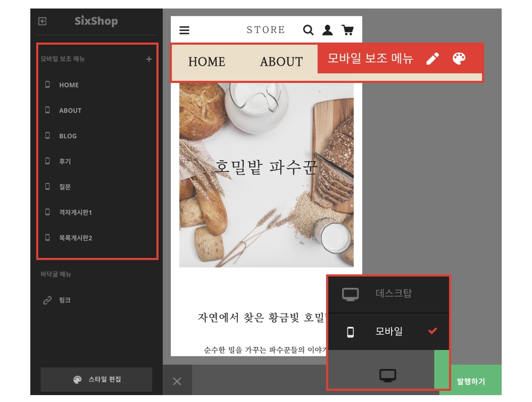Click the 스타일 편집 button

click(96, 379)
